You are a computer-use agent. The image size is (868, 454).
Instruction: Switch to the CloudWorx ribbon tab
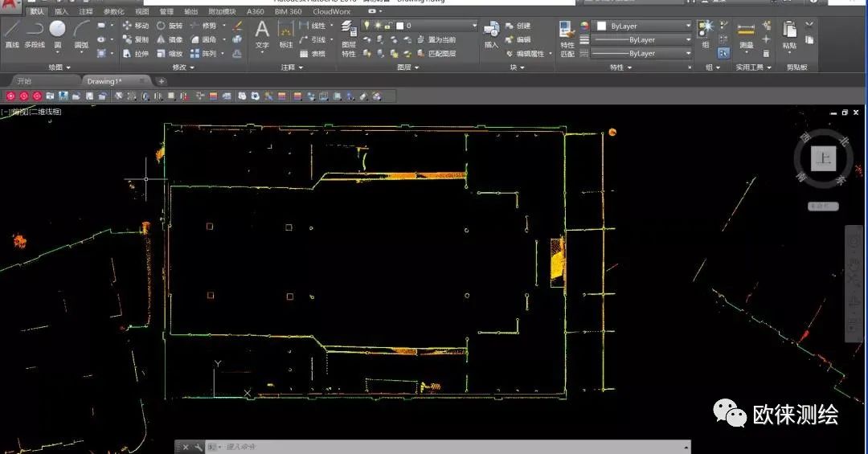click(x=332, y=11)
